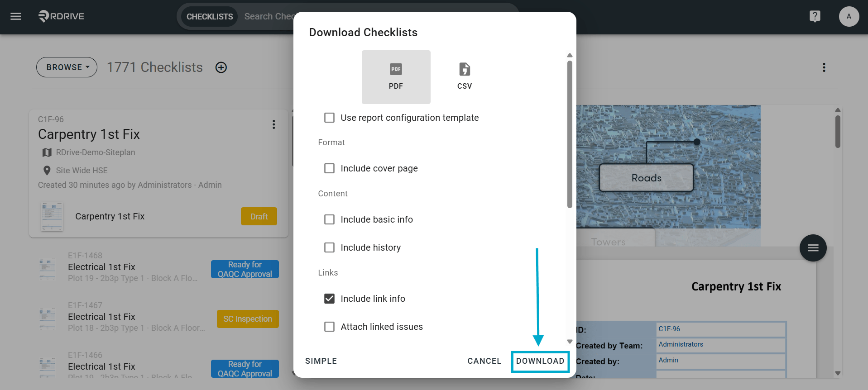Click Ready for QAQC Approval on E1F-1466
Viewport: 868px width, 390px height.
click(x=245, y=369)
